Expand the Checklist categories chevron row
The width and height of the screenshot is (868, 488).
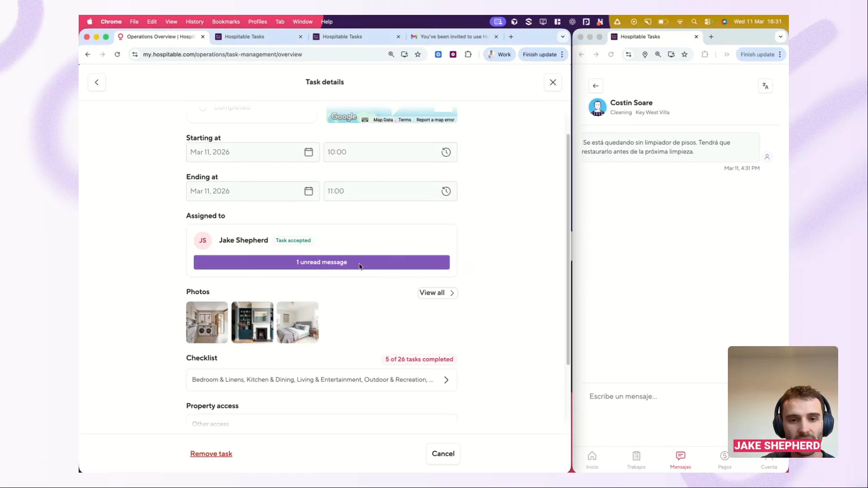[x=446, y=380]
